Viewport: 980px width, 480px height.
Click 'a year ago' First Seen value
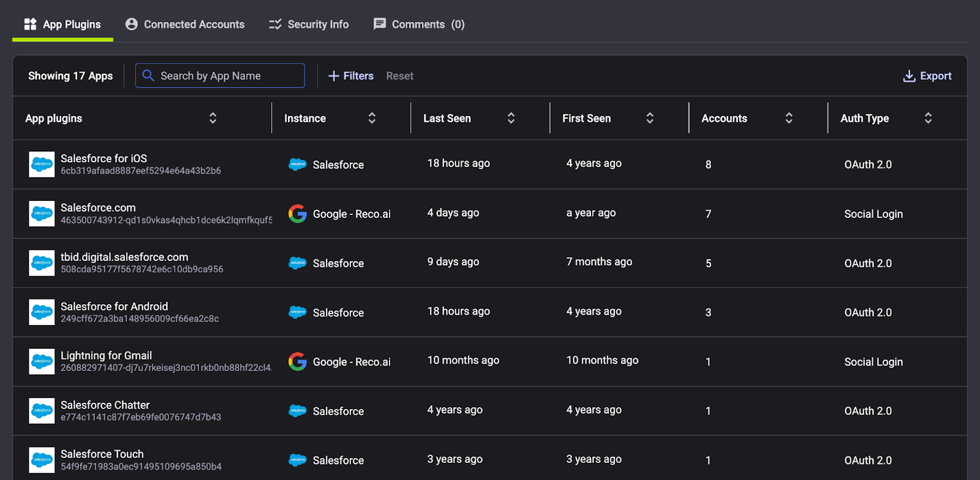pos(591,212)
